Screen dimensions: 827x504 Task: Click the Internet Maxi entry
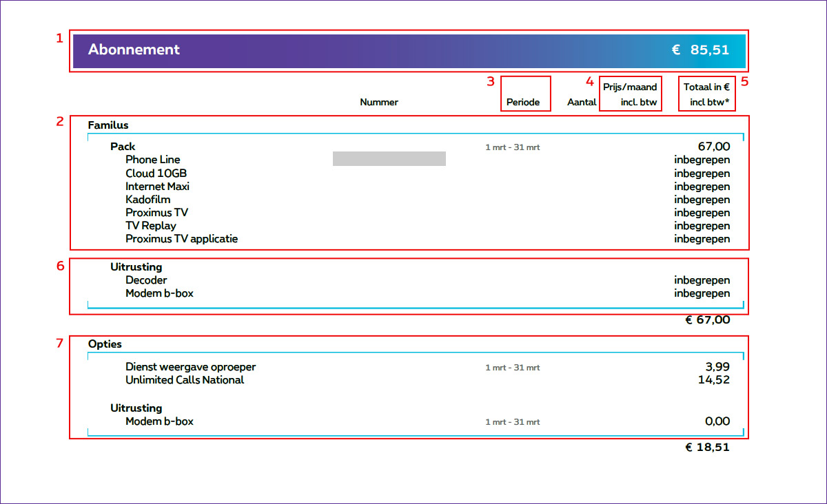pyautogui.click(x=157, y=187)
